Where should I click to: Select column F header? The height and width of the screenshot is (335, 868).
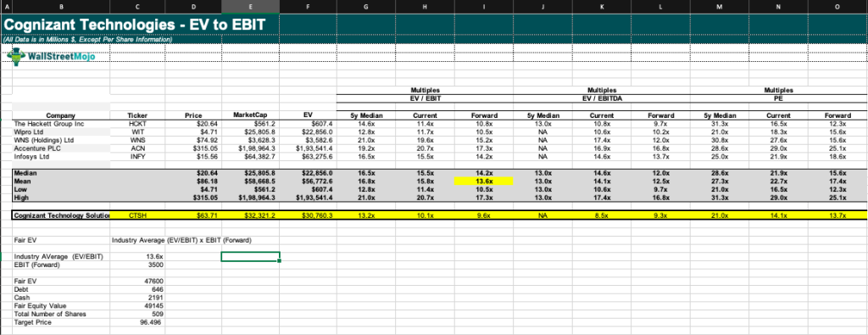tap(308, 7)
